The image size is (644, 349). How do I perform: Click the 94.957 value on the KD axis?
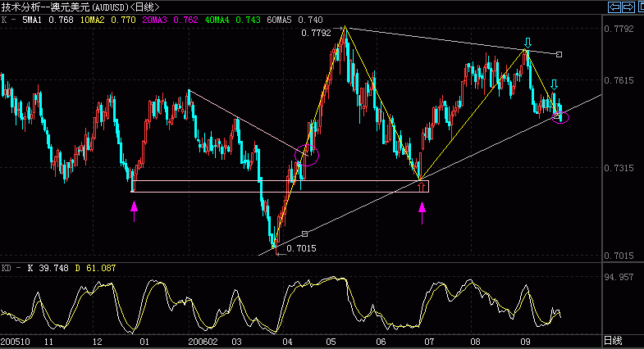[x=619, y=277]
